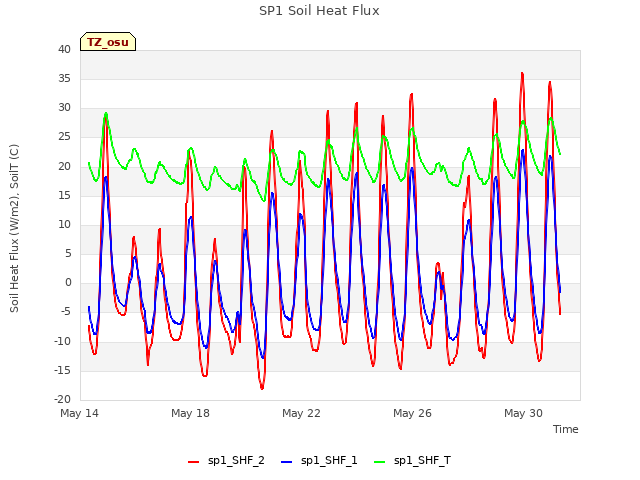Viewport: 640px width, 480px height.
Task: Click the May 18 x-axis tick label
Action: 190,413
